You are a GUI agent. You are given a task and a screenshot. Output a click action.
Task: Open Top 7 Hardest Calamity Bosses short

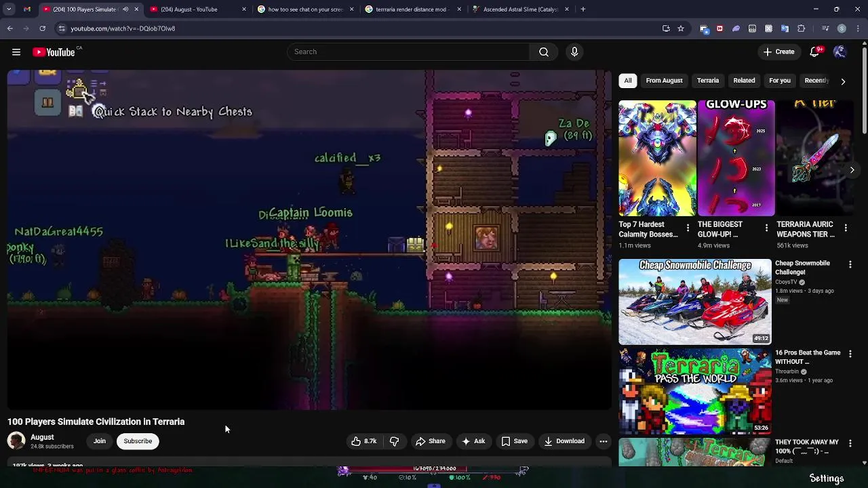point(657,159)
